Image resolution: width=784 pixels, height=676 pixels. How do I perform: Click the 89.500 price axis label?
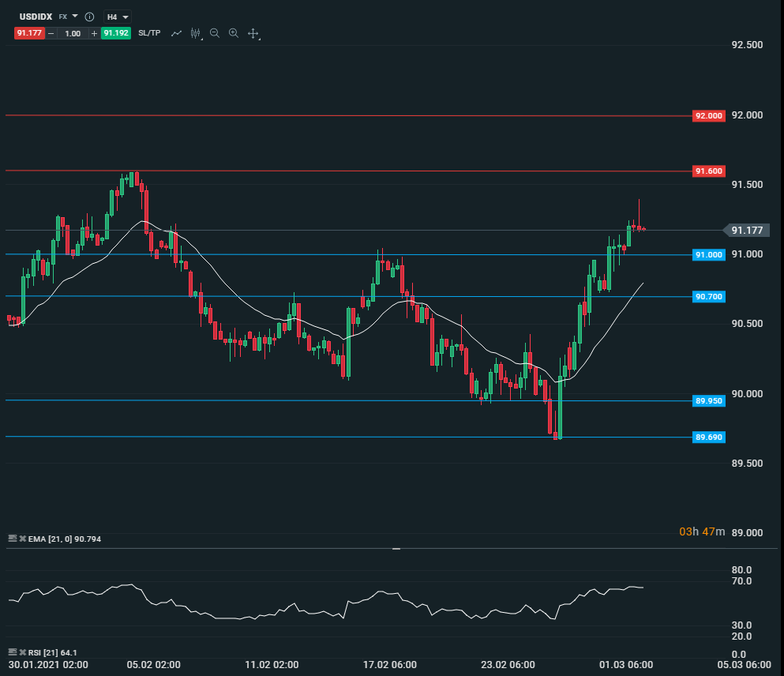click(x=747, y=464)
